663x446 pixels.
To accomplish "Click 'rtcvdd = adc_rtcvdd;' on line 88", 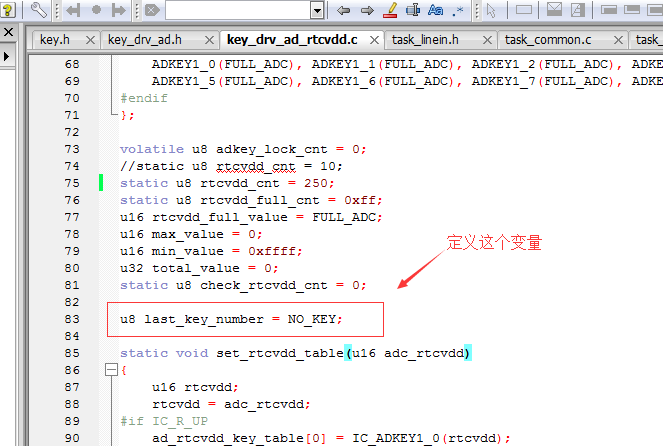I will click(x=231, y=404).
